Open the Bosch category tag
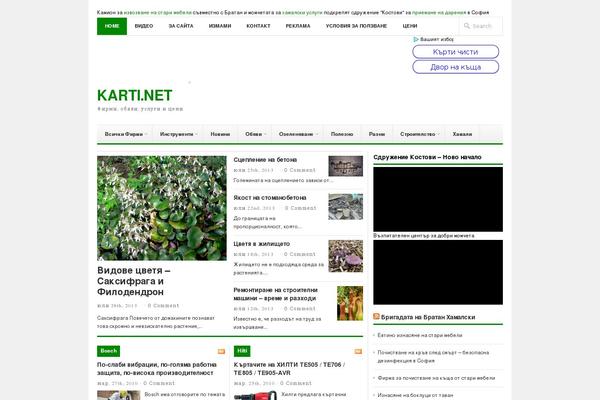Viewport: 600px width, 400px height. (108, 351)
